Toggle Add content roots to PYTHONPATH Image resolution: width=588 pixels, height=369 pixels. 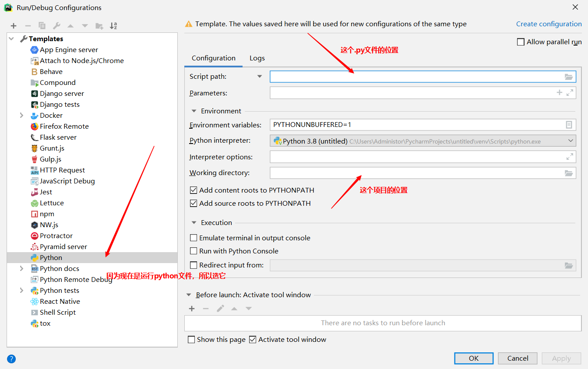click(194, 190)
